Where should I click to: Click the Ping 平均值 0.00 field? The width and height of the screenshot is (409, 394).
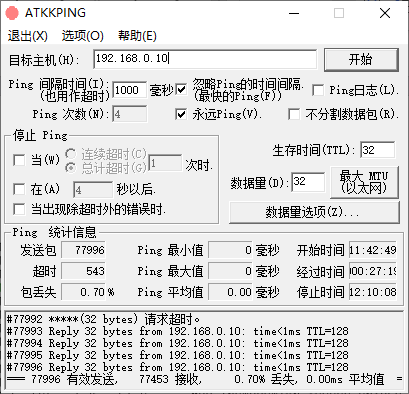point(230,292)
